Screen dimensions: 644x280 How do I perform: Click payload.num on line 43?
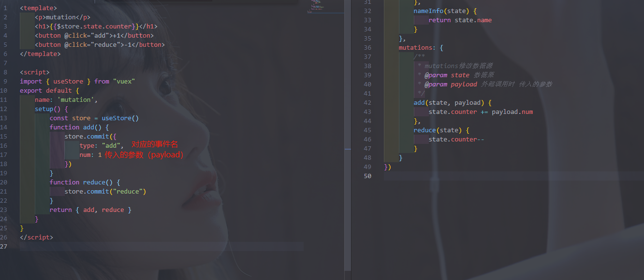[x=512, y=112]
